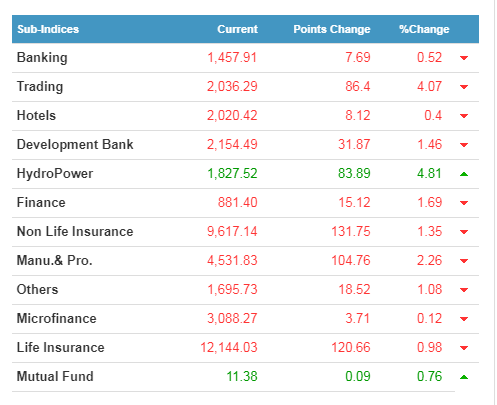Select the Non Life Insurance sub-index name

click(x=75, y=231)
